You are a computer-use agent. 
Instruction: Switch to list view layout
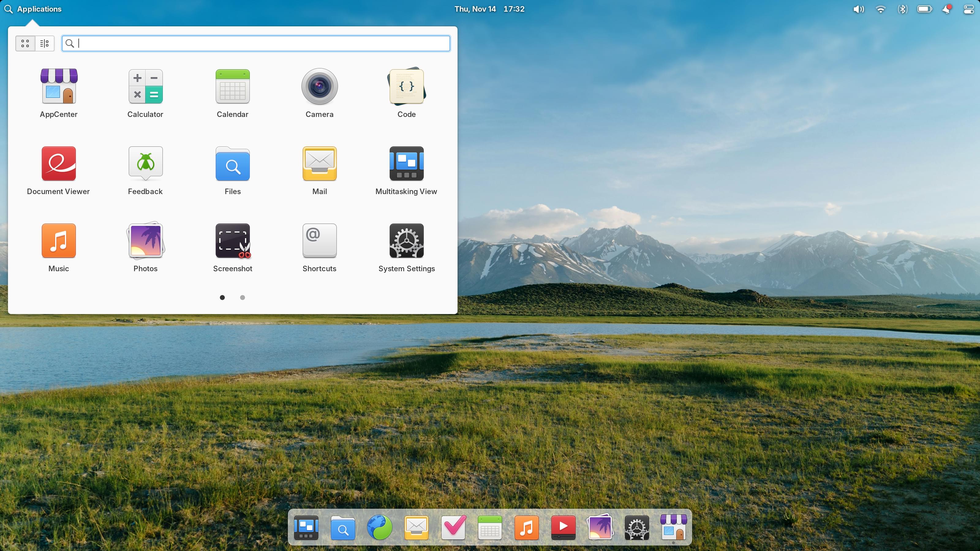tap(44, 43)
